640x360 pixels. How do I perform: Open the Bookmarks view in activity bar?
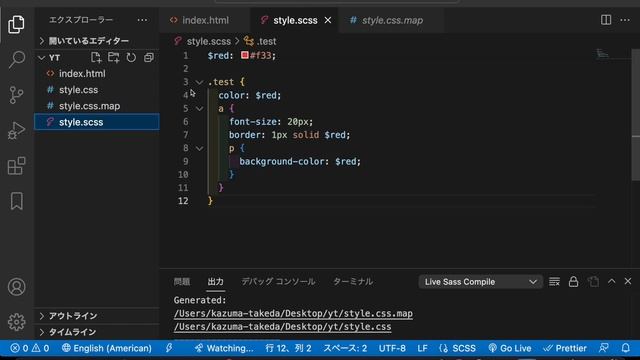(16, 201)
